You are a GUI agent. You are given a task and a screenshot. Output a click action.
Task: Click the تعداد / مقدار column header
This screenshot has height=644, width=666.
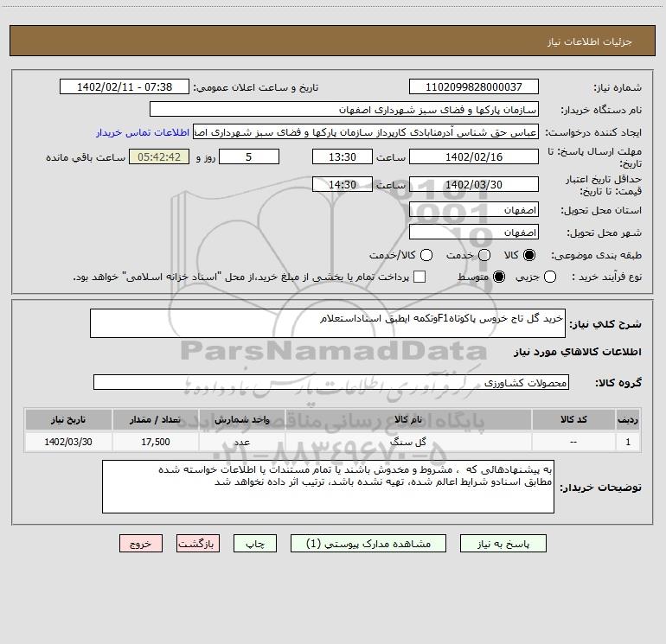coord(156,419)
